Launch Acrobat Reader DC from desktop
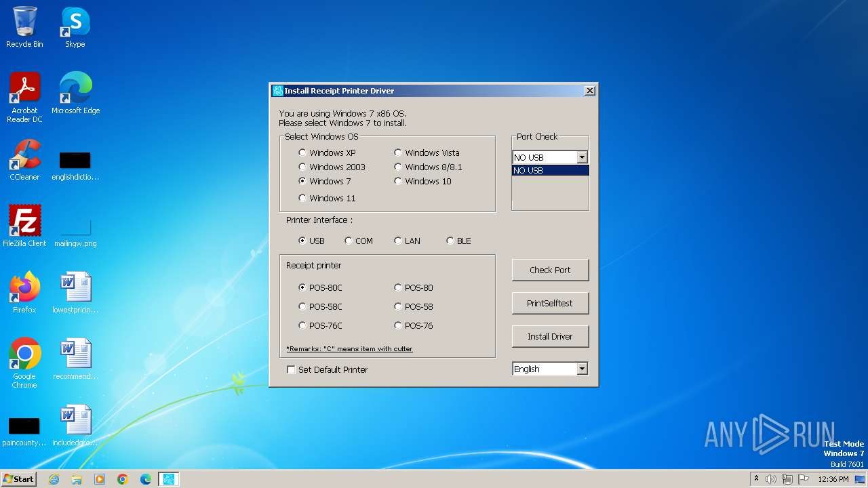 pos(24,98)
